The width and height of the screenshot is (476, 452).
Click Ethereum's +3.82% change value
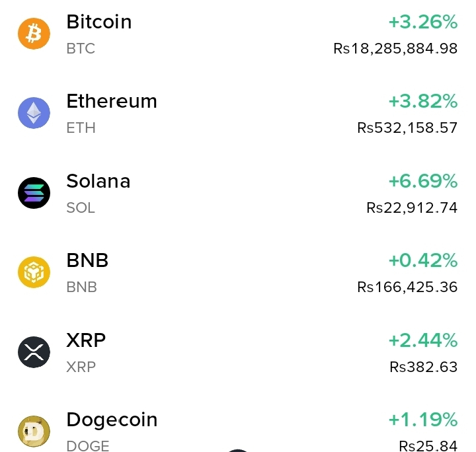click(x=422, y=102)
